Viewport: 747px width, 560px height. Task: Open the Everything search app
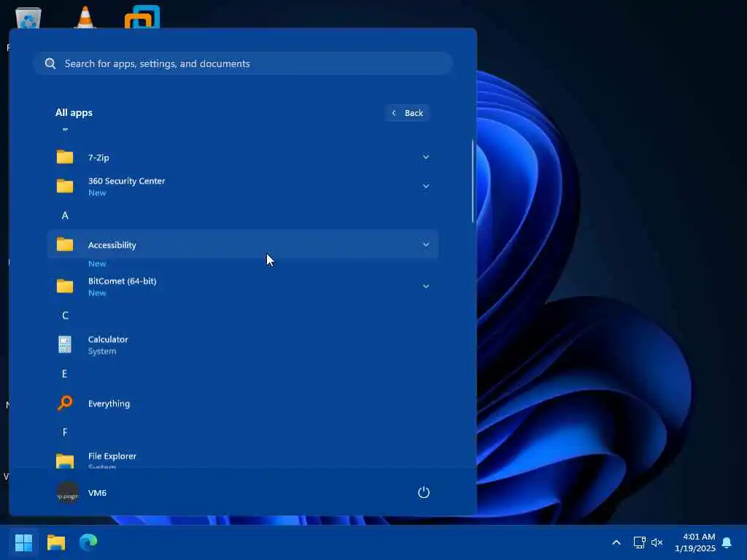point(242,403)
